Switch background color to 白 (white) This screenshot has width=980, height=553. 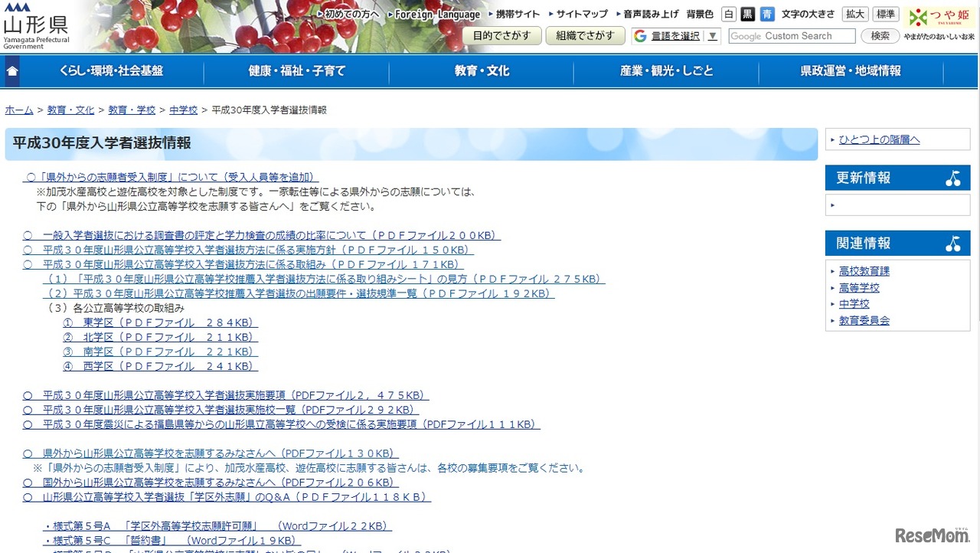[729, 13]
